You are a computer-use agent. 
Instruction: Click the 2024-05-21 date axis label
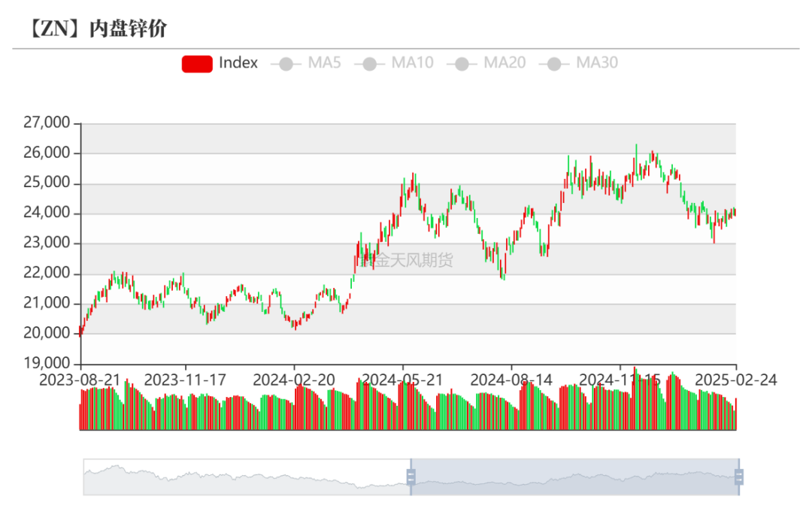click(403, 380)
